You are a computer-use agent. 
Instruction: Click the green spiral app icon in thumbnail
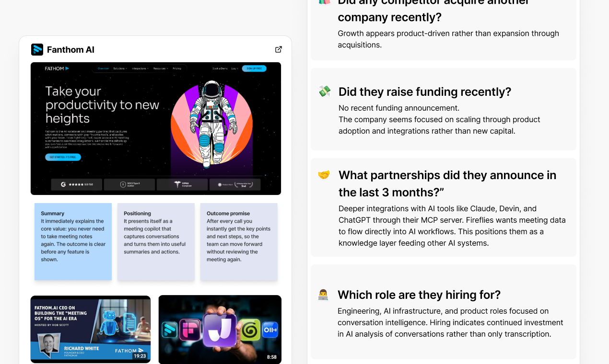pyautogui.click(x=249, y=330)
